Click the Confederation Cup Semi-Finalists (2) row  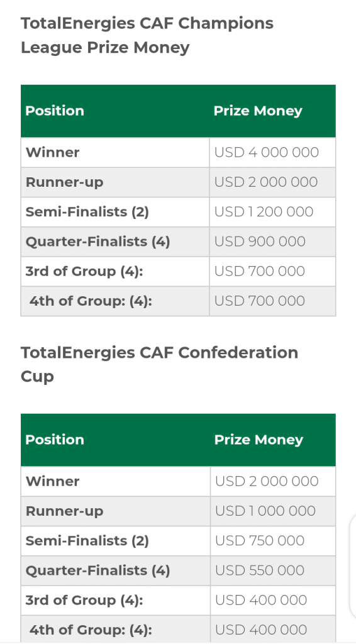point(178,540)
